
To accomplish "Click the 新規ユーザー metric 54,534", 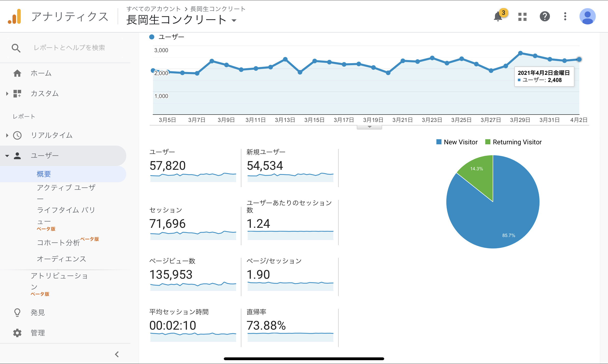I will pos(265,166).
